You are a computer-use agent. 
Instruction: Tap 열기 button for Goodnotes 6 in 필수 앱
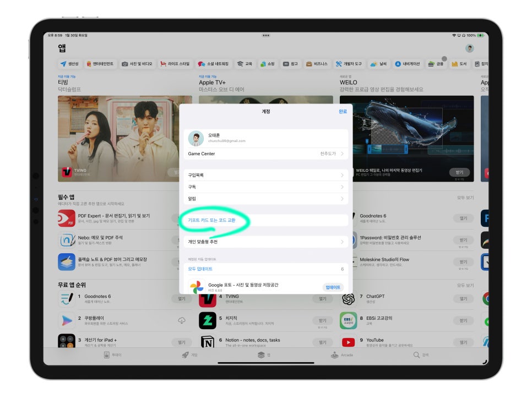pyautogui.click(x=464, y=219)
